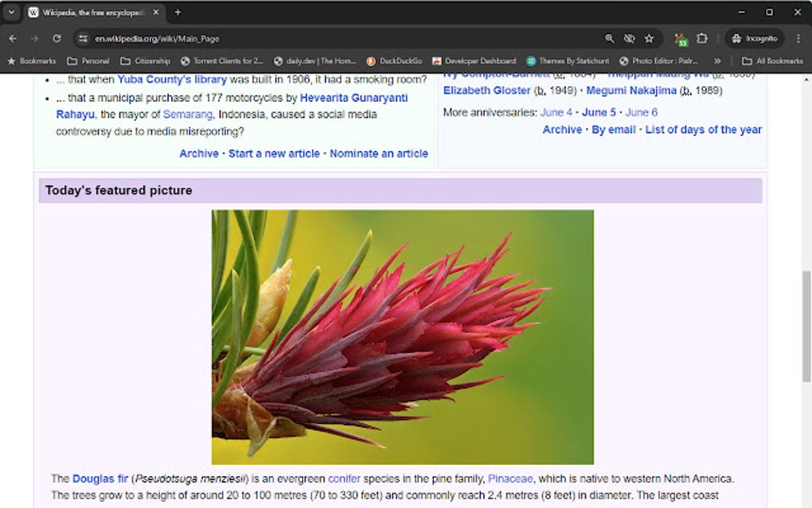Click Today's featured picture thumbnail

[x=401, y=337]
